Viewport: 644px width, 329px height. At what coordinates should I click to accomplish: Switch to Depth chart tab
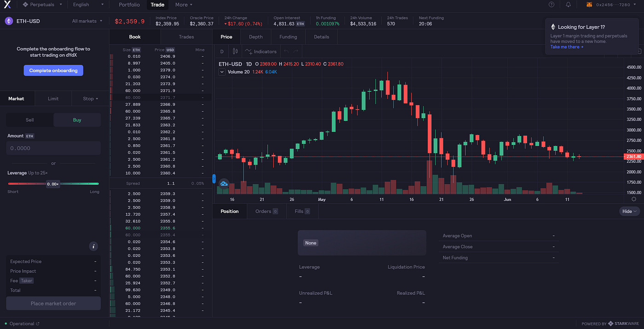pos(256,37)
